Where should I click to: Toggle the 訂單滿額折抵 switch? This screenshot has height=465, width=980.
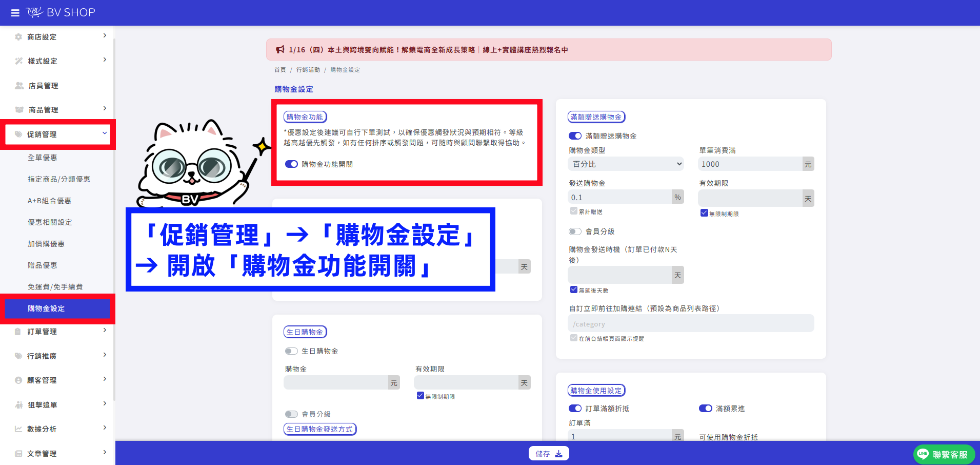coord(575,409)
